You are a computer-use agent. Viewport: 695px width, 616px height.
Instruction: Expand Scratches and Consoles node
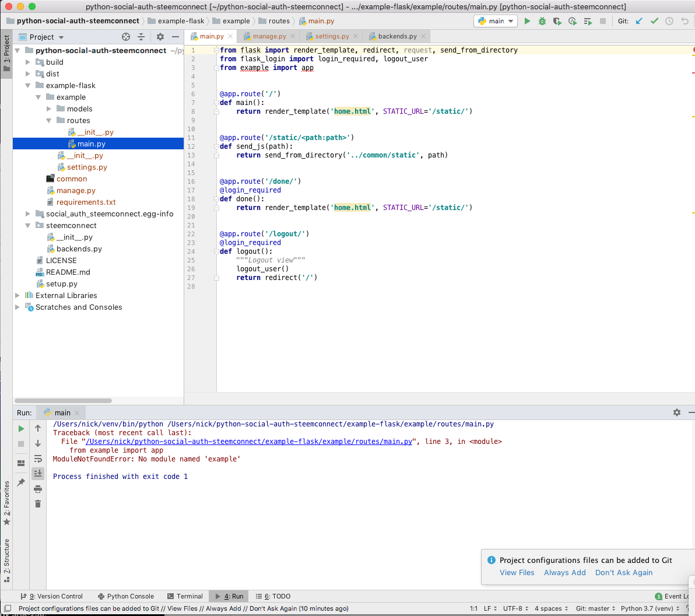[x=17, y=307]
